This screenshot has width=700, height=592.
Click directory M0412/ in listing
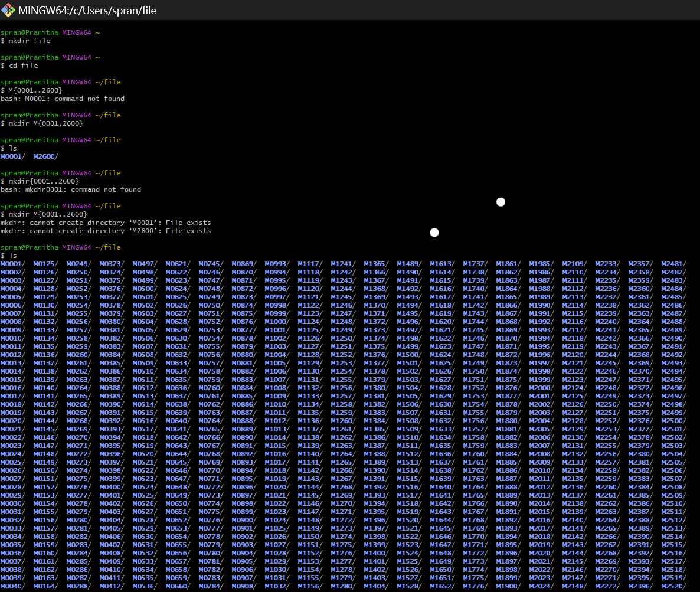(x=112, y=586)
